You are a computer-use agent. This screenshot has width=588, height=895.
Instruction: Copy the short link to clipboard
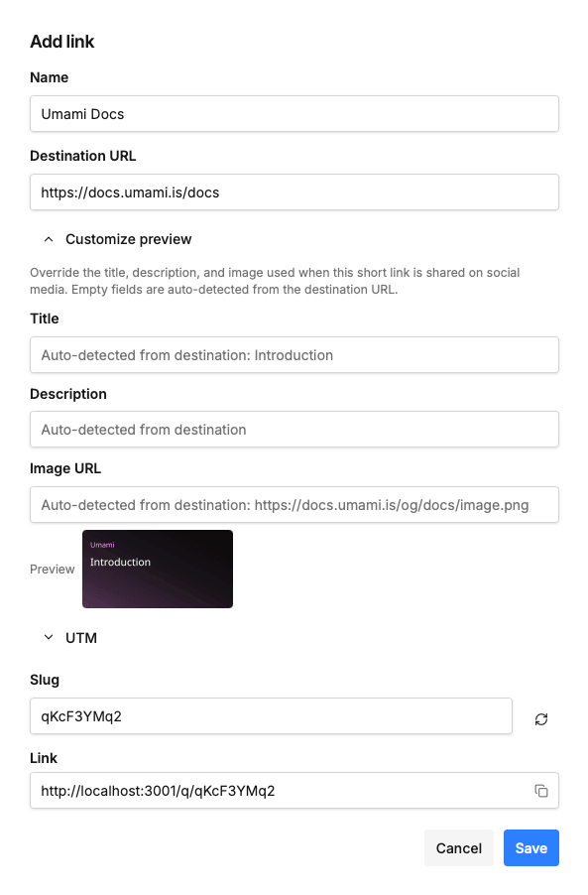click(540, 791)
